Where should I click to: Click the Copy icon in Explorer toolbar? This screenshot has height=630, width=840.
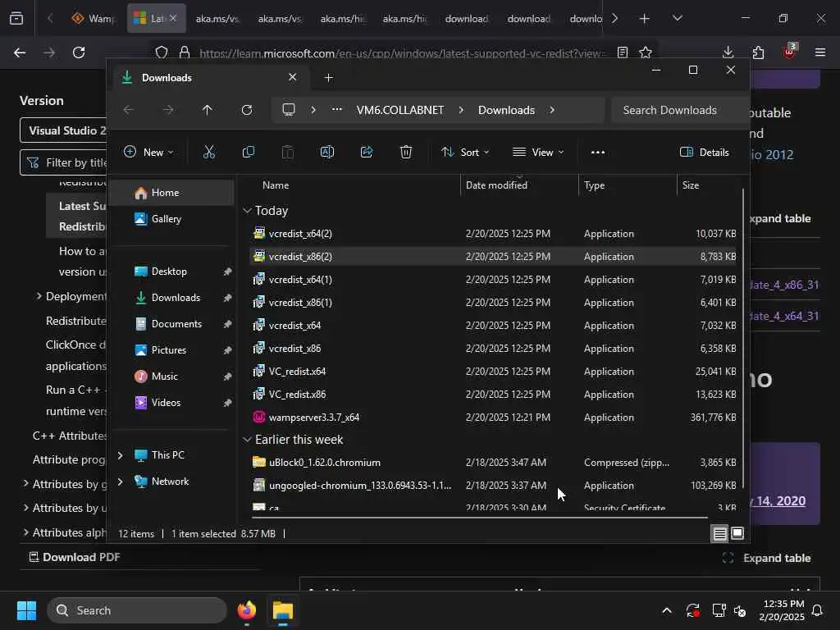[248, 152]
